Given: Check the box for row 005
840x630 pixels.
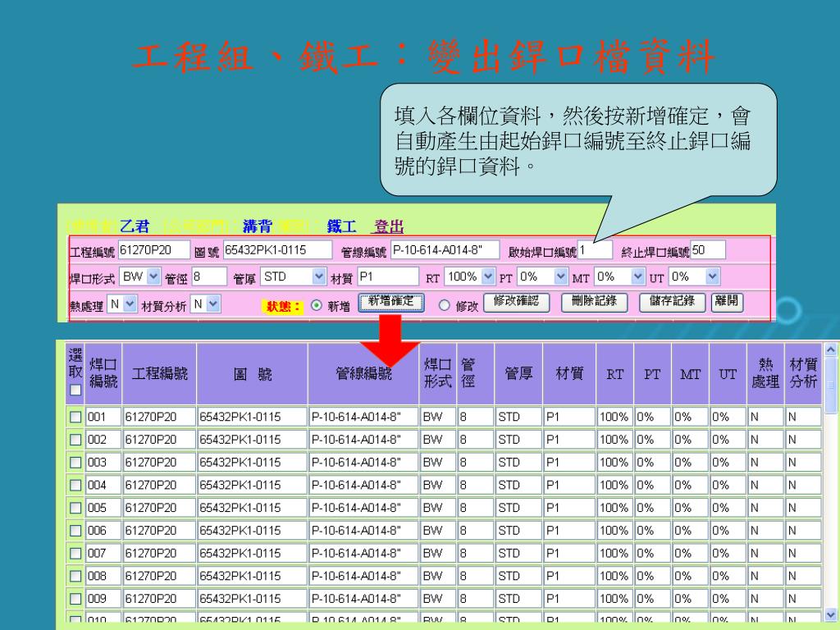Looking at the screenshot, I should point(75,508).
